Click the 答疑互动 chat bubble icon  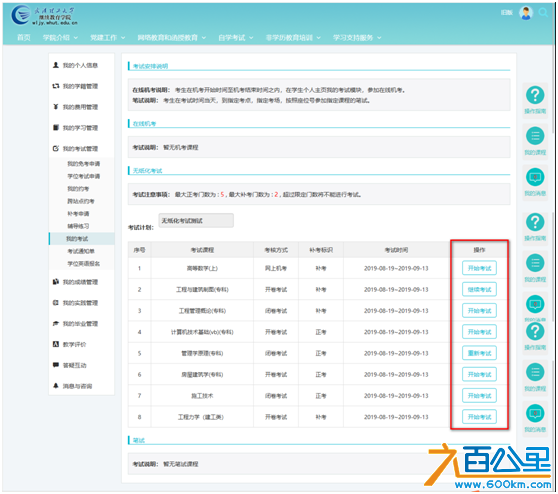click(56, 365)
